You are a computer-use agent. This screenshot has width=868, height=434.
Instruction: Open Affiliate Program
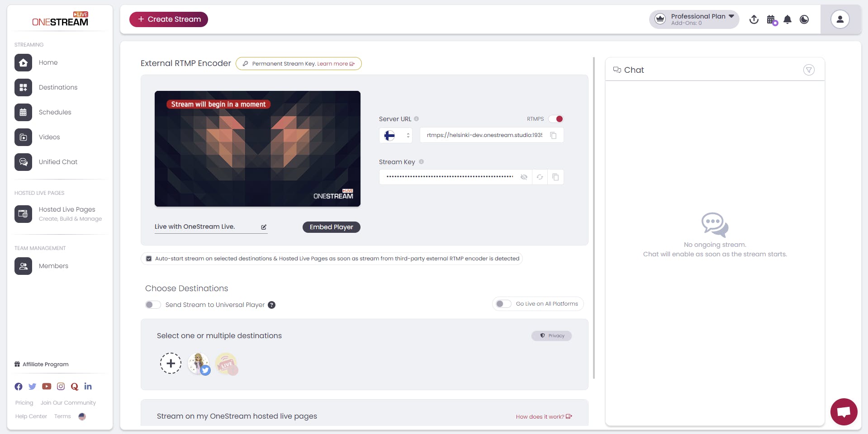click(x=42, y=364)
